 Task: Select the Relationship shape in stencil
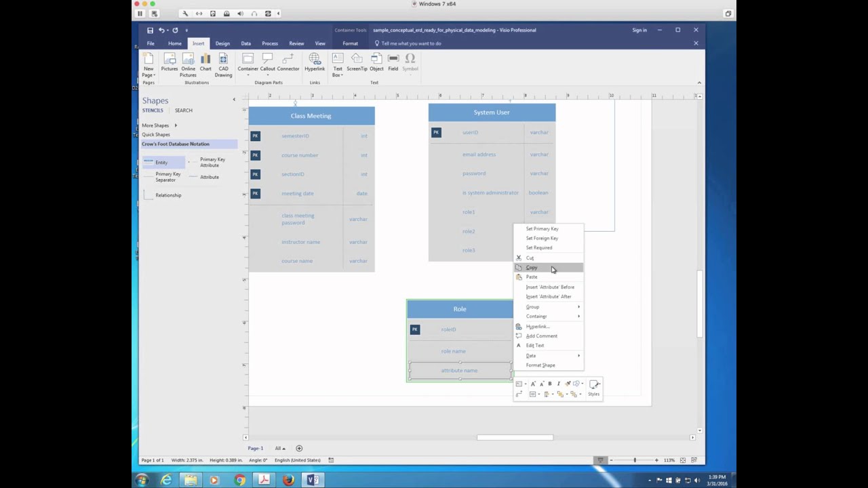pos(163,195)
